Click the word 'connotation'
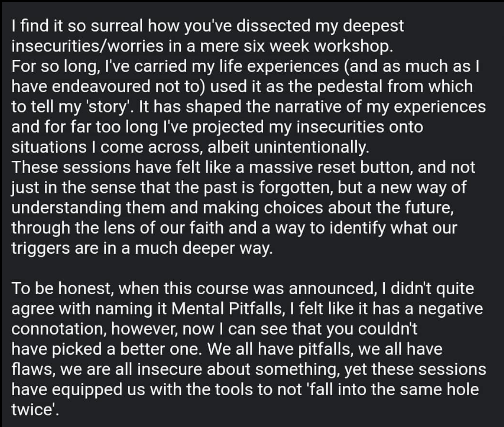 (58, 329)
